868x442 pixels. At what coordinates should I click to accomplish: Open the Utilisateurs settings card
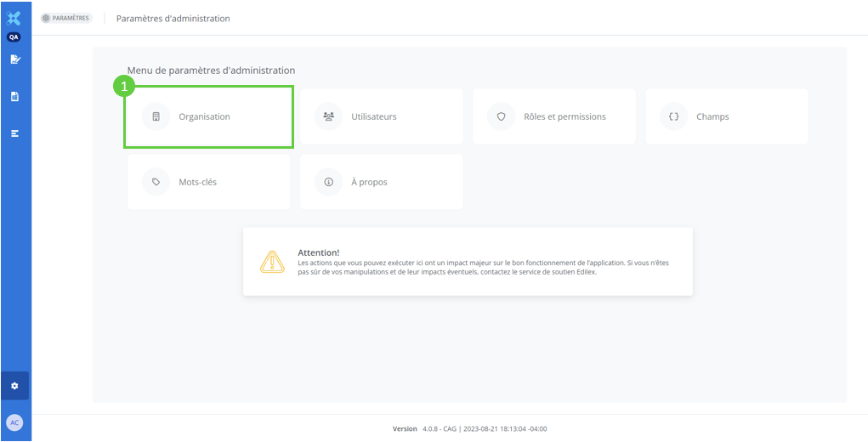pos(381,116)
